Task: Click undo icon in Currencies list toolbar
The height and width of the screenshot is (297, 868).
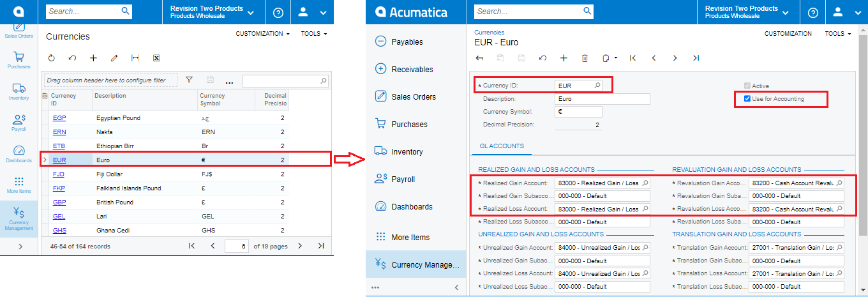Action: point(72,58)
